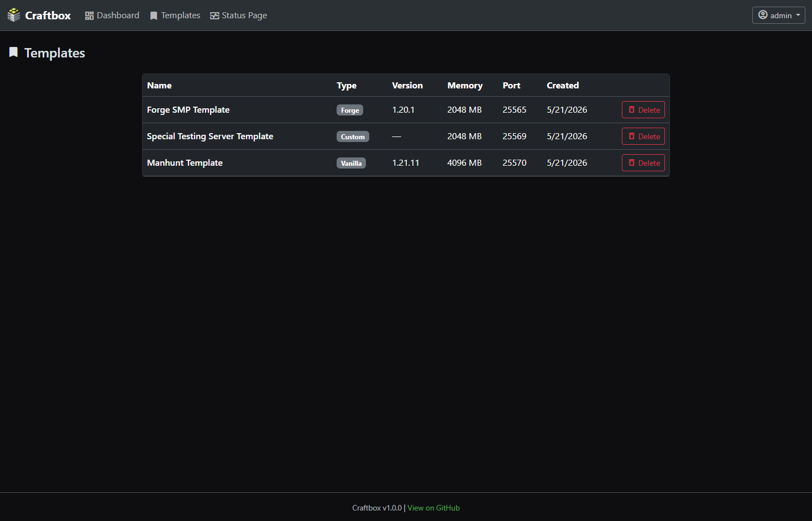Click the Created column header

click(563, 86)
